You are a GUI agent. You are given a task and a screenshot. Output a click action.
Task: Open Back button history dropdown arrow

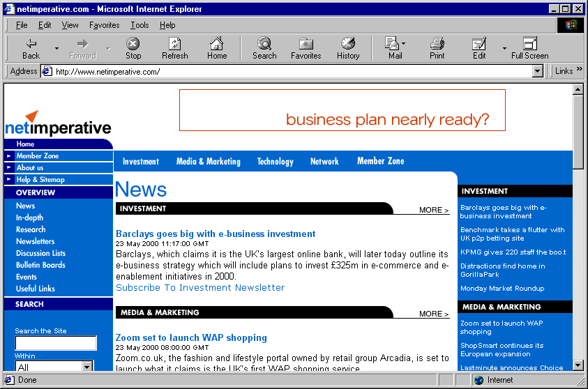point(56,48)
